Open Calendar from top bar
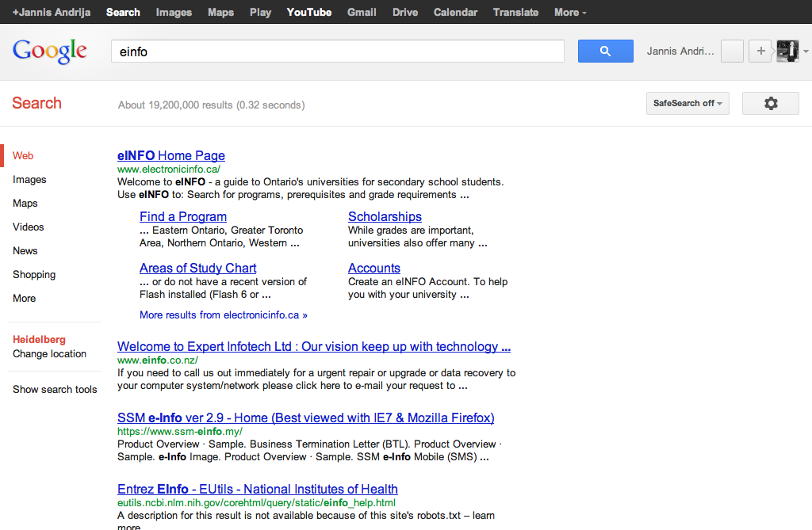This screenshot has height=530, width=812. pyautogui.click(x=455, y=12)
